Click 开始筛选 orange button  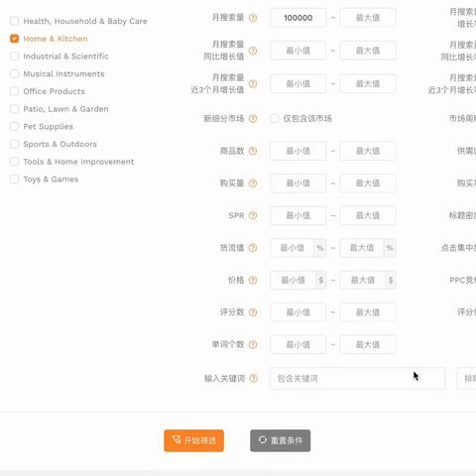tap(193, 440)
